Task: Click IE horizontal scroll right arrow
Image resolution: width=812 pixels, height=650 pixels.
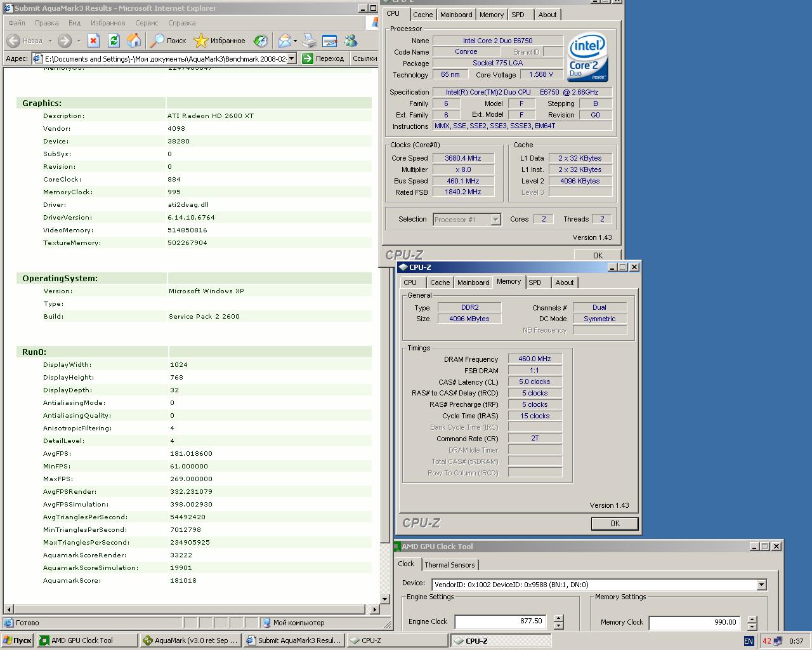Action: coord(374,609)
